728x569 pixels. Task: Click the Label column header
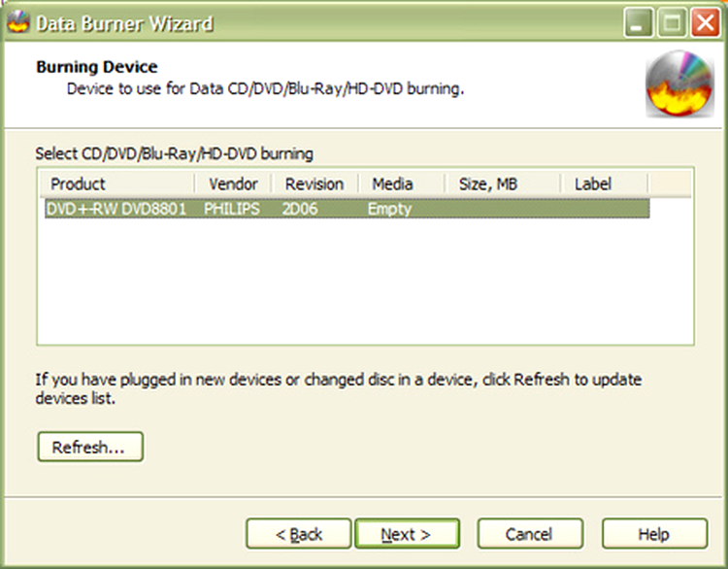click(604, 184)
